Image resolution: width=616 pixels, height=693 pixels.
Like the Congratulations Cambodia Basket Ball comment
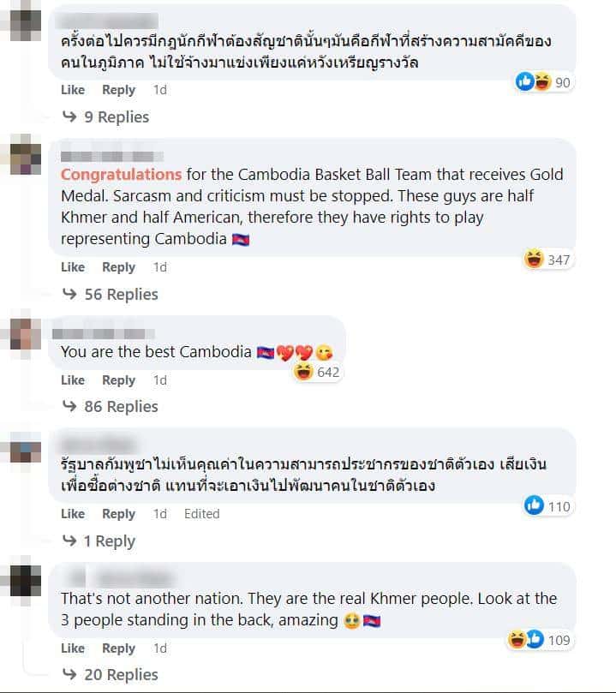[x=73, y=267]
